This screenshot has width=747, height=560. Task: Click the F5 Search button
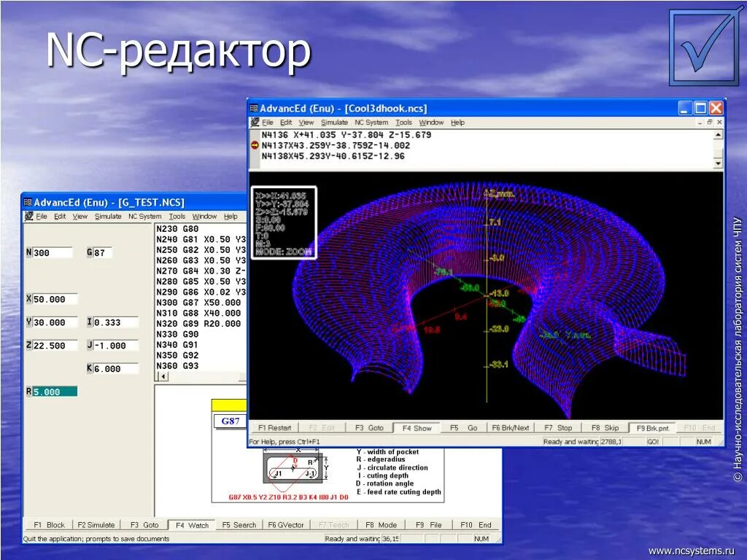[x=239, y=525]
